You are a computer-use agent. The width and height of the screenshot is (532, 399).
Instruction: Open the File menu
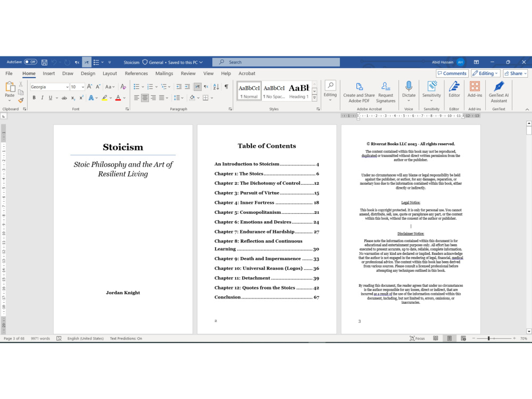tap(9, 73)
